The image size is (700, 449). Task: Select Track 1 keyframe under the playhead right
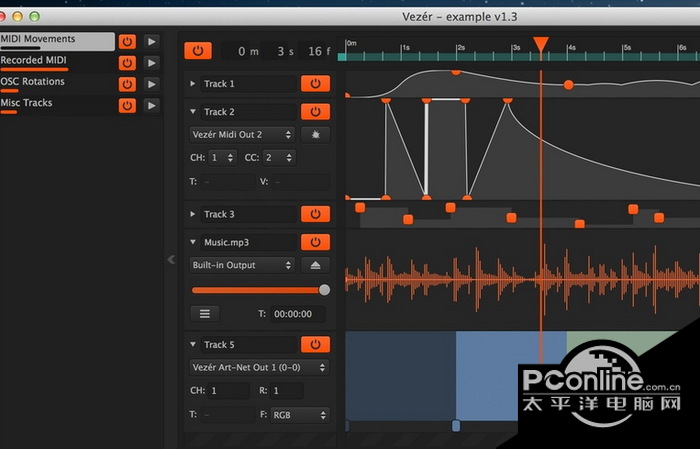click(x=568, y=84)
